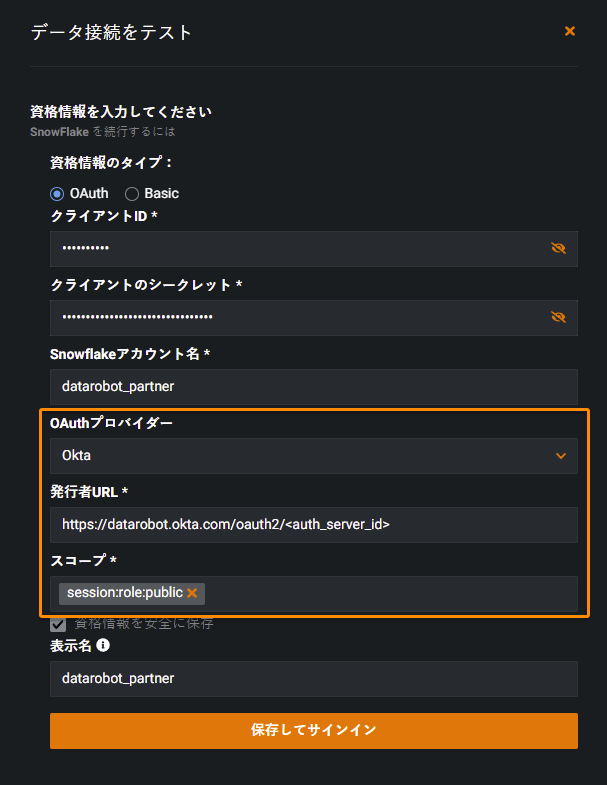Close the データ接続をテスト dialog
This screenshot has width=607, height=785.
click(570, 31)
